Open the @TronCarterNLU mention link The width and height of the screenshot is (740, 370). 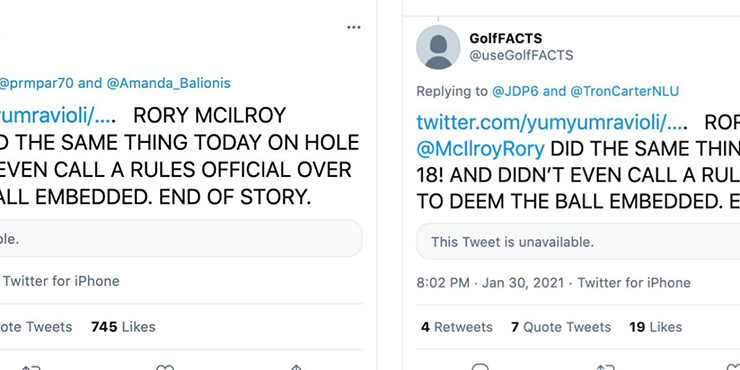coord(624,91)
